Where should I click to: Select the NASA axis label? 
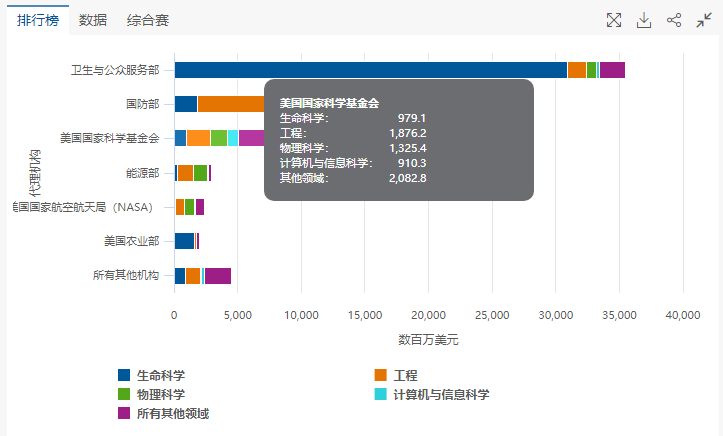point(83,207)
